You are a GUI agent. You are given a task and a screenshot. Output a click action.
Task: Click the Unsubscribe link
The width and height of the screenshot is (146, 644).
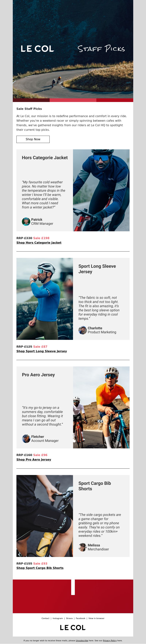pos(82,641)
